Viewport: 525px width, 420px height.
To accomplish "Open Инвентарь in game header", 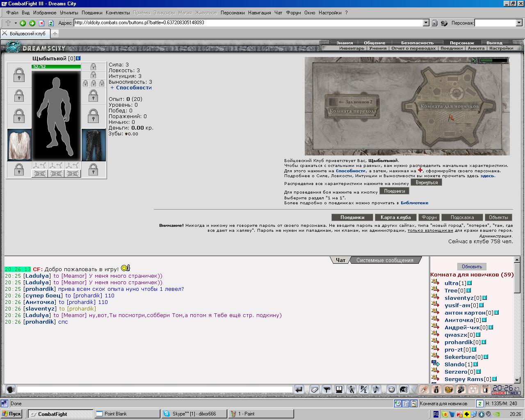I will [x=352, y=48].
